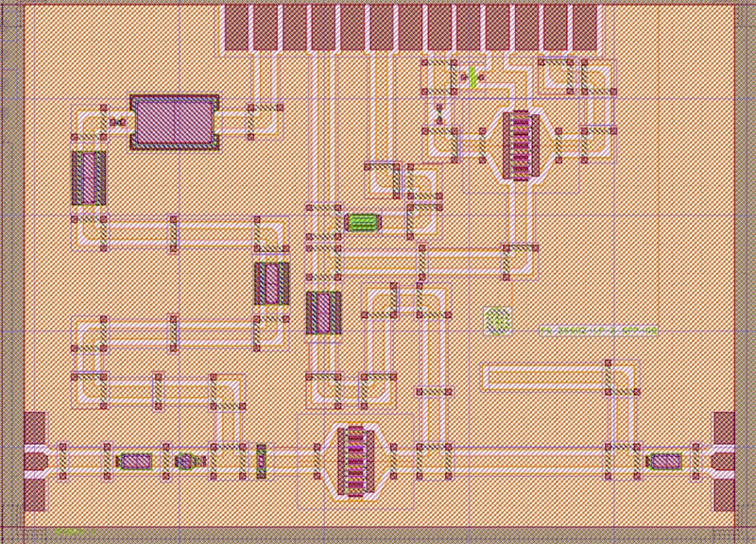The image size is (756, 544).
Task: Select the lower multi-finger transistor
Action: tap(355, 461)
